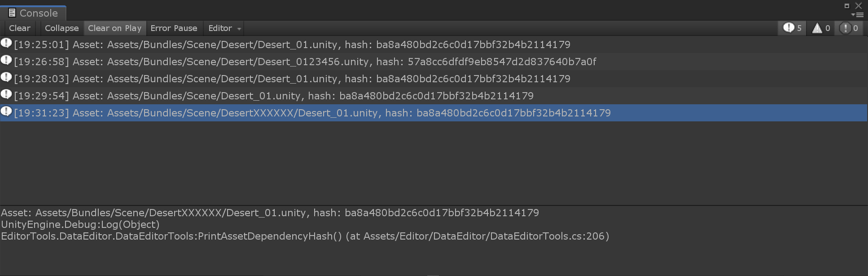This screenshot has height=276, width=868.
Task: Disable Clear on Play
Action: (x=114, y=28)
